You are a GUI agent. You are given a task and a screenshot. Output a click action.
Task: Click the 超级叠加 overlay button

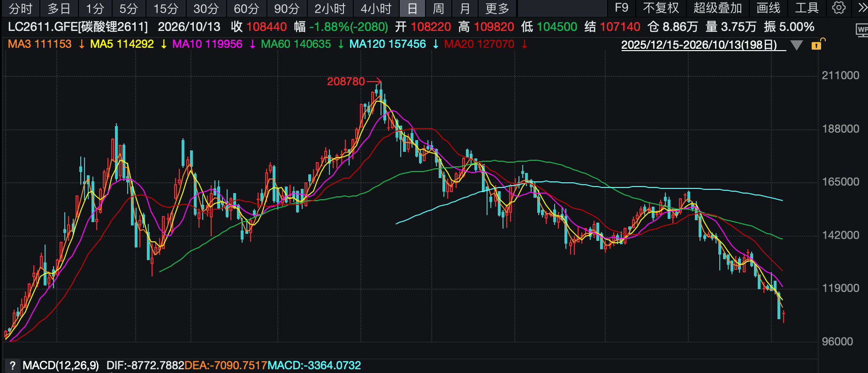718,8
